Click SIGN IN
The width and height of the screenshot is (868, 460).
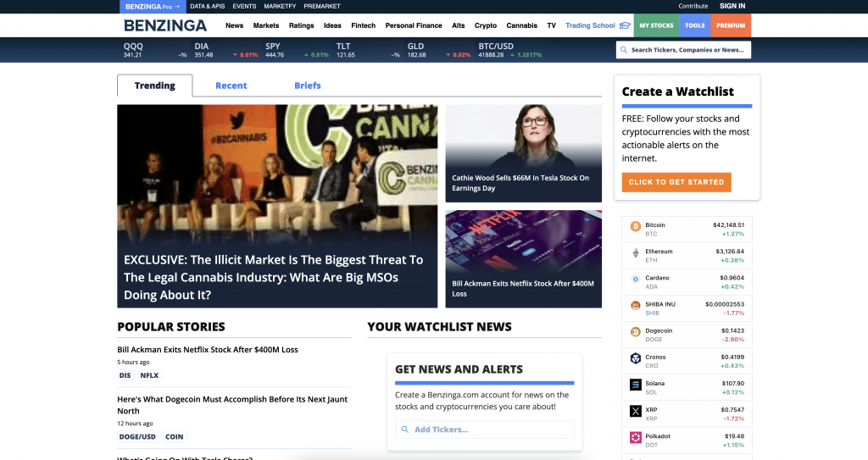coord(732,6)
